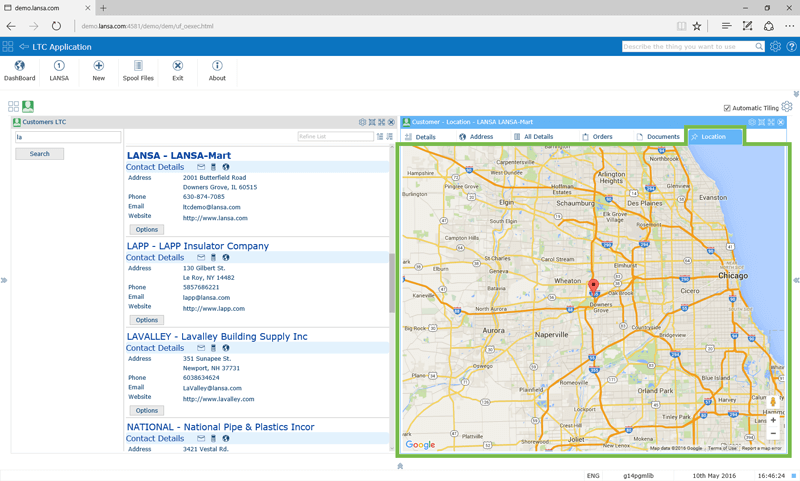This screenshot has width=800, height=481.
Task: Click Options button under LAVALLEY customer
Action: tap(146, 410)
